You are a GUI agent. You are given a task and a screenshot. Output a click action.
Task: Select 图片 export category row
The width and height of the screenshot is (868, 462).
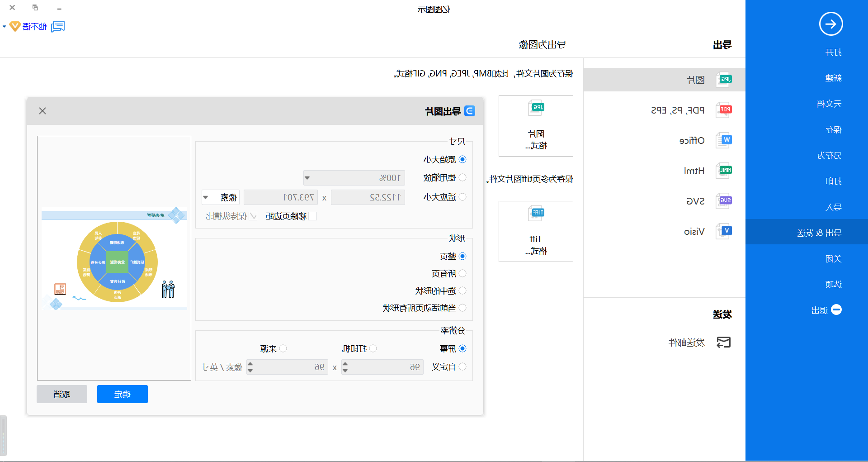[x=664, y=80]
